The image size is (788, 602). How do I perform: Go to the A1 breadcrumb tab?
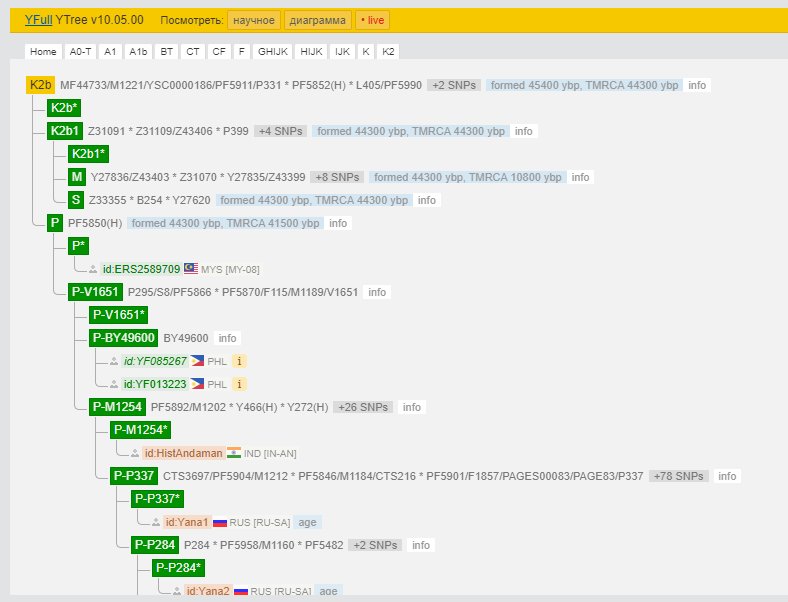(x=110, y=51)
